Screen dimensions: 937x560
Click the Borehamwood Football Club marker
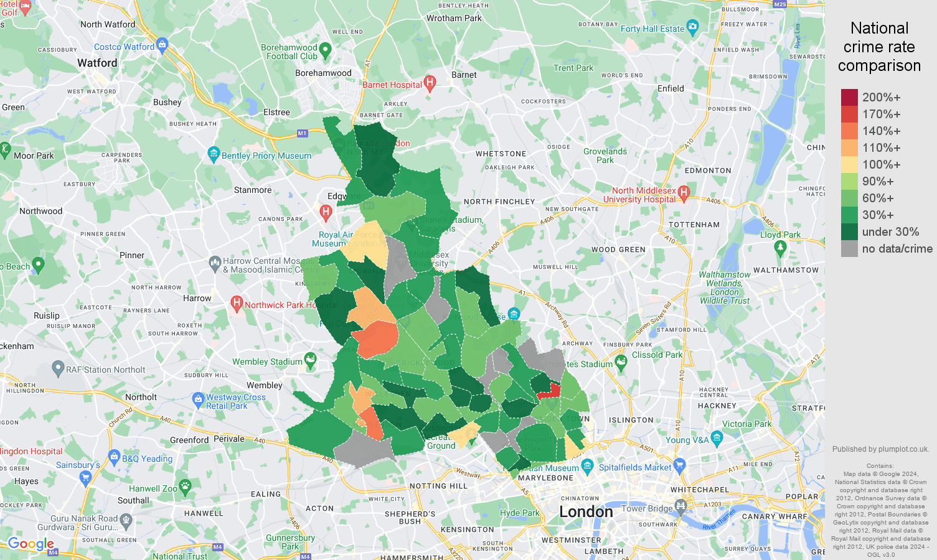[325, 50]
